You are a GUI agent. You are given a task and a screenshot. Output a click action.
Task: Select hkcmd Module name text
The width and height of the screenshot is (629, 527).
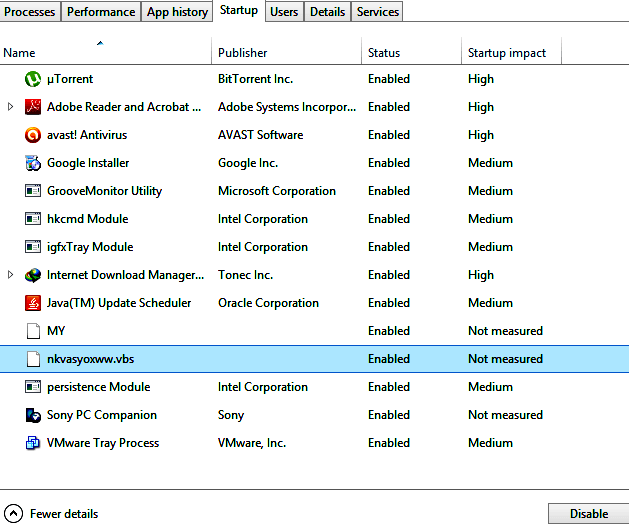point(87,219)
